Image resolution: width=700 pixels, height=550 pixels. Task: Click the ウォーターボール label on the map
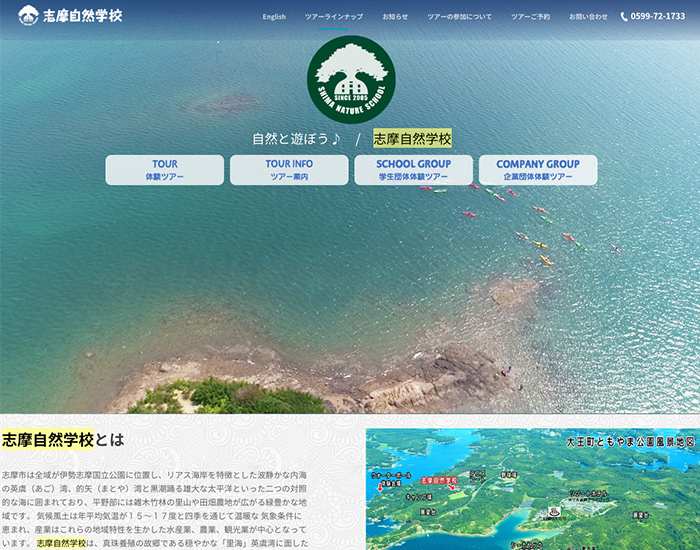(x=392, y=476)
